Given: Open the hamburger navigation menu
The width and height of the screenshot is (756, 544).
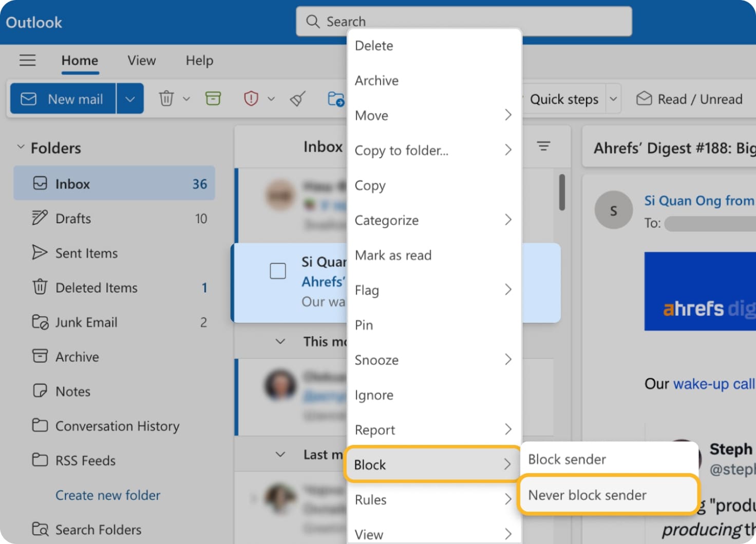Looking at the screenshot, I should [28, 61].
